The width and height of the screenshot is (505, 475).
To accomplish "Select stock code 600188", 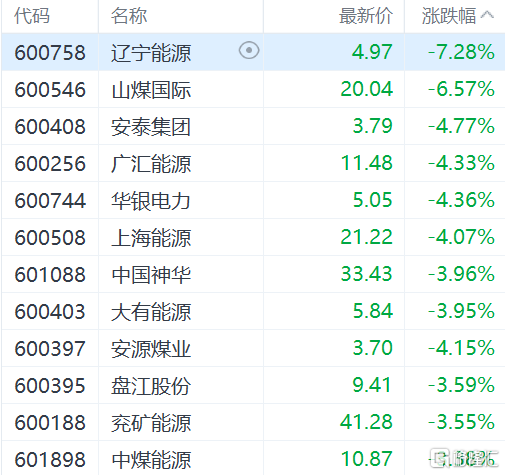I will [x=50, y=423].
